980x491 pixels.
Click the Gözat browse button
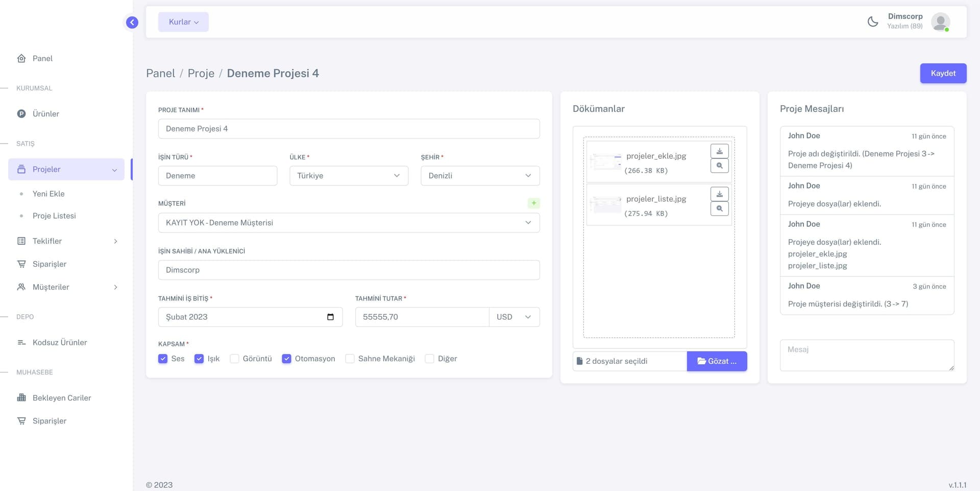717,361
